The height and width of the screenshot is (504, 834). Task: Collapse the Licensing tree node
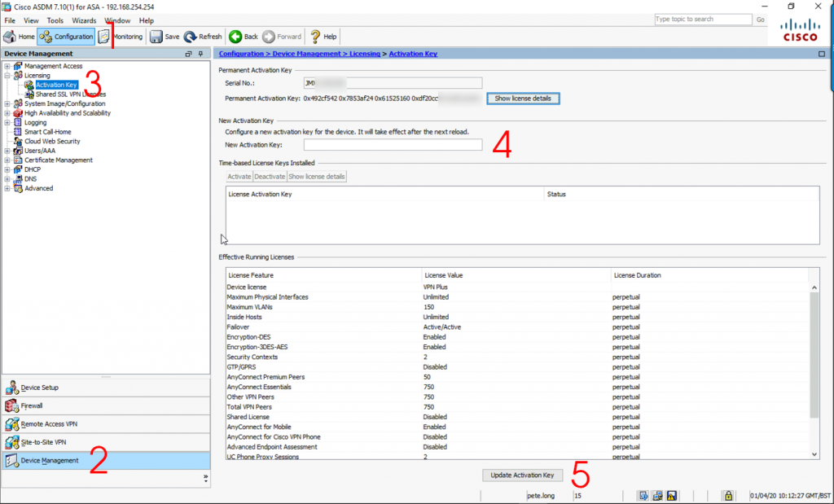pos(7,76)
